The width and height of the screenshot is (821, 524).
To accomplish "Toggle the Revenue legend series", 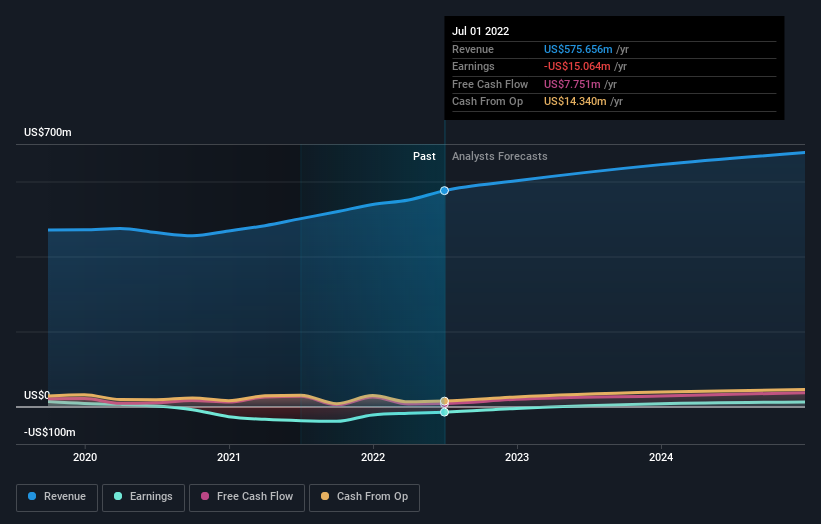I will tap(57, 497).
